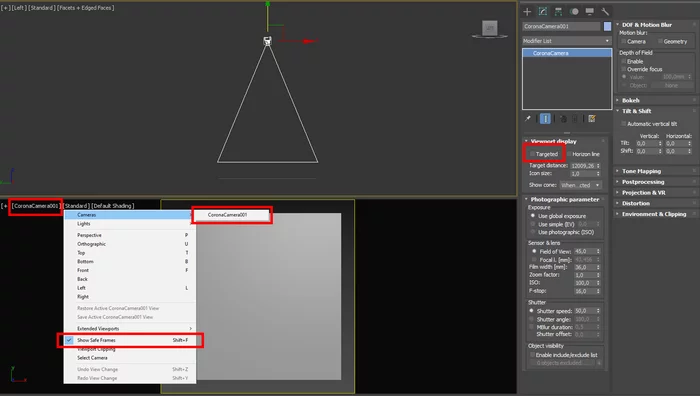This screenshot has width=700, height=396.
Task: Enable Camera motion blur checkbox
Action: pos(624,42)
